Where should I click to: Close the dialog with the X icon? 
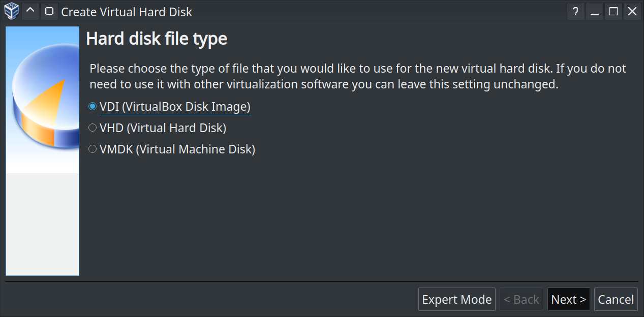click(632, 11)
